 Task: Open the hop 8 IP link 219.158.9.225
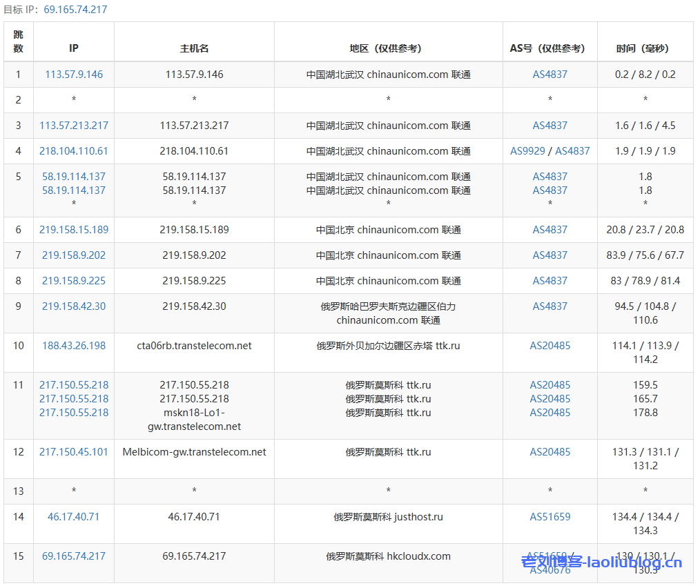[73, 280]
